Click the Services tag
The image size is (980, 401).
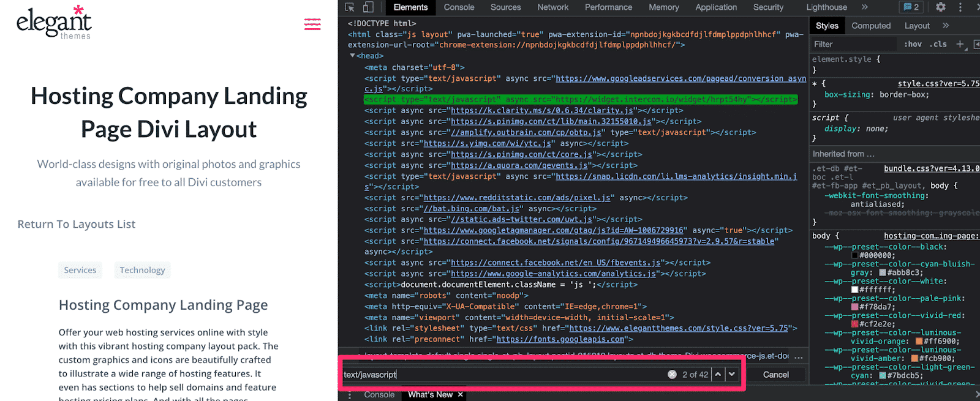(x=80, y=270)
